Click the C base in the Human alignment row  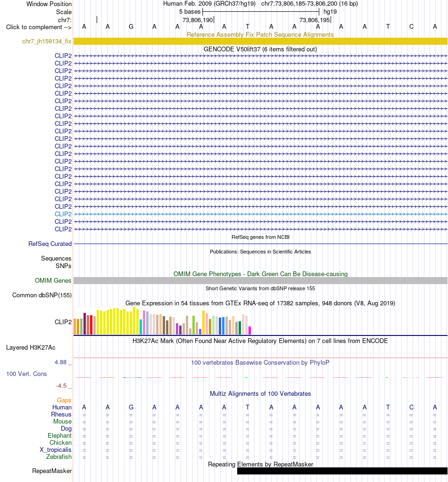411,407
